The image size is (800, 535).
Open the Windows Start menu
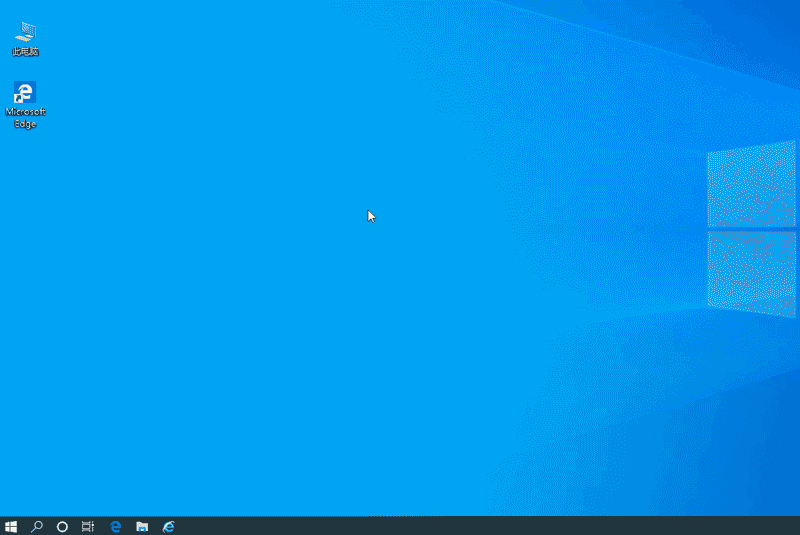coord(11,526)
